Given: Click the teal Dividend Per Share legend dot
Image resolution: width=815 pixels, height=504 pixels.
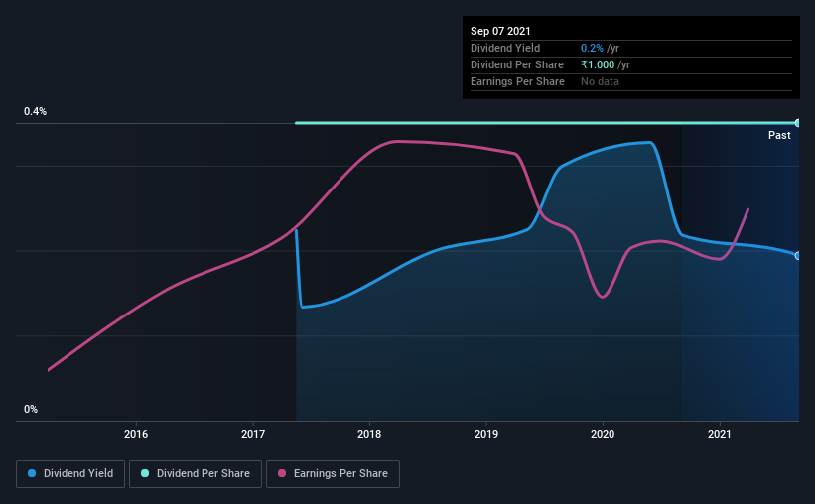Looking at the screenshot, I should point(145,473).
